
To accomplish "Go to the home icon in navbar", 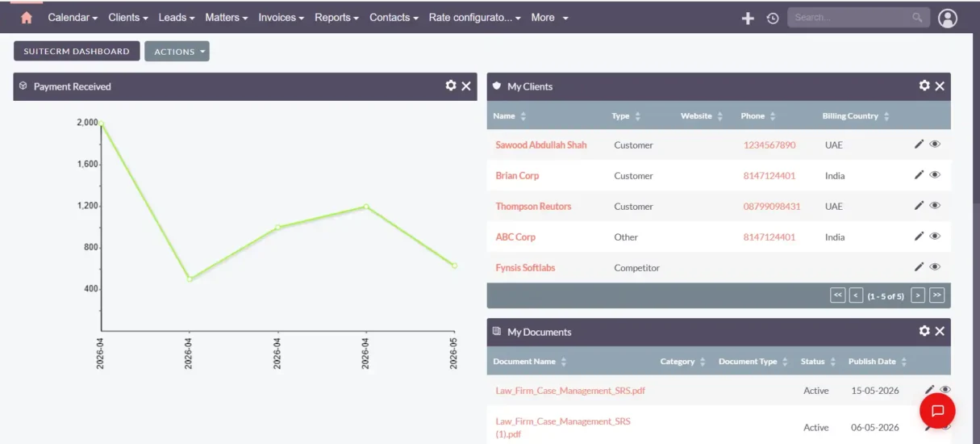I will (27, 17).
